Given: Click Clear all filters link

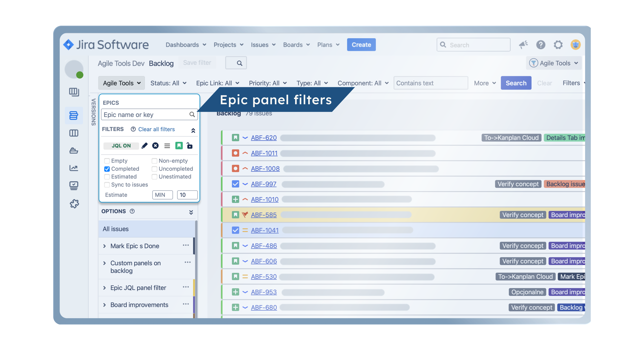Looking at the screenshot, I should [x=156, y=129].
